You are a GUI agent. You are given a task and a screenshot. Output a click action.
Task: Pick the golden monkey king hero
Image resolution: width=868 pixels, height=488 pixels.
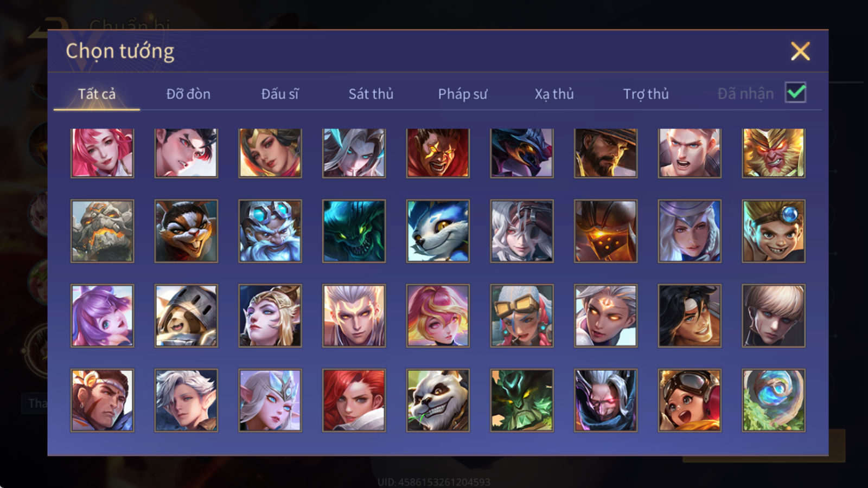point(774,153)
